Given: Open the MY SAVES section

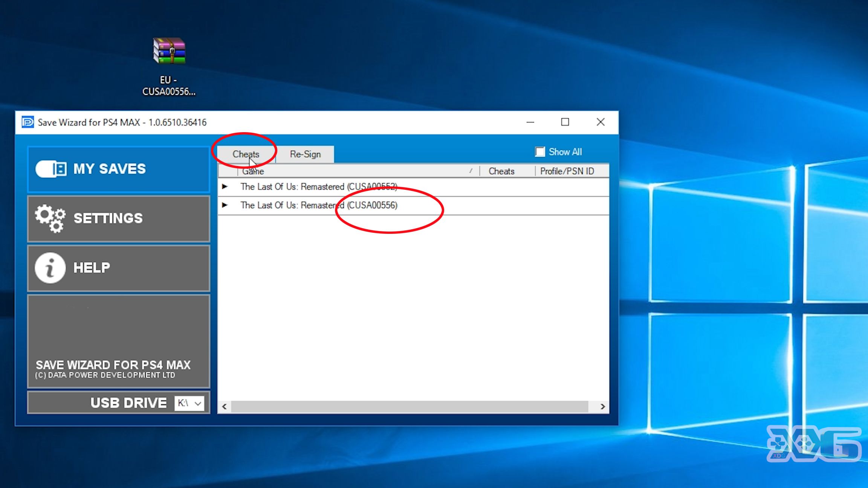Looking at the screenshot, I should 119,169.
